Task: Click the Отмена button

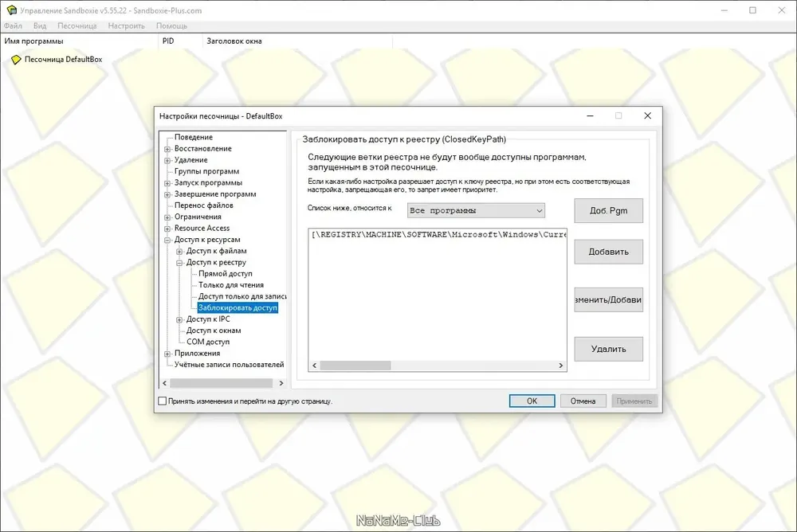Action: [583, 401]
